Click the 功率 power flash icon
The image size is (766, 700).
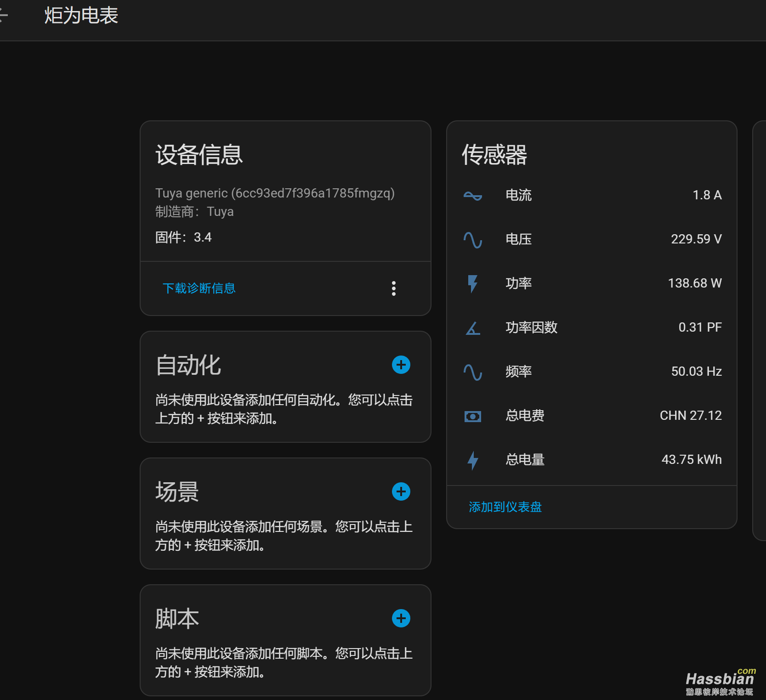pos(473,284)
